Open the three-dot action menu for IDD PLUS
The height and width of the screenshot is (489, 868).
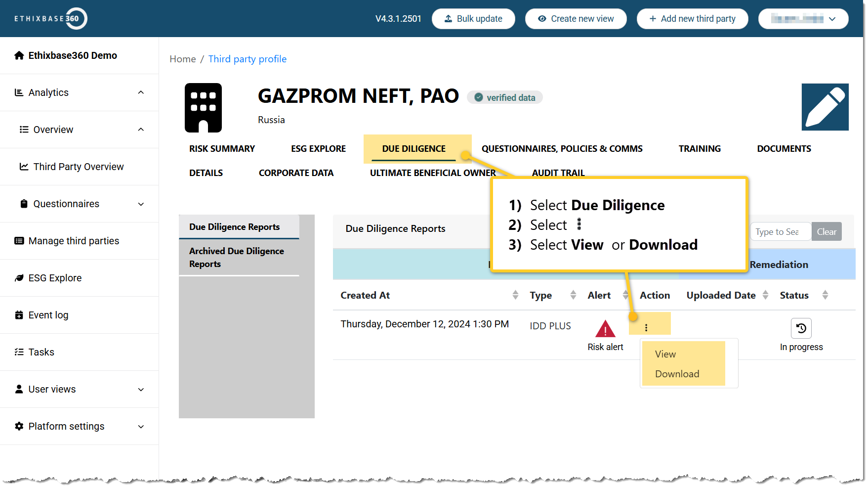tap(646, 327)
